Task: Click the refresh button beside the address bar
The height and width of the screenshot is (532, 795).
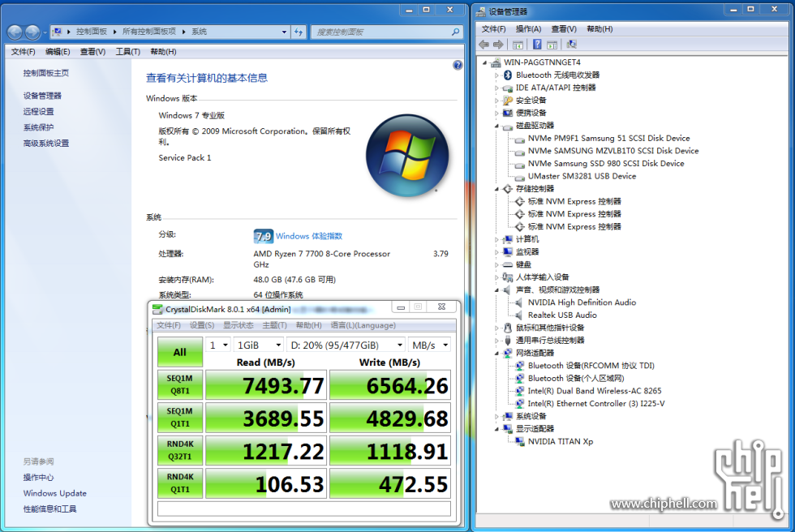Action: pyautogui.click(x=299, y=32)
